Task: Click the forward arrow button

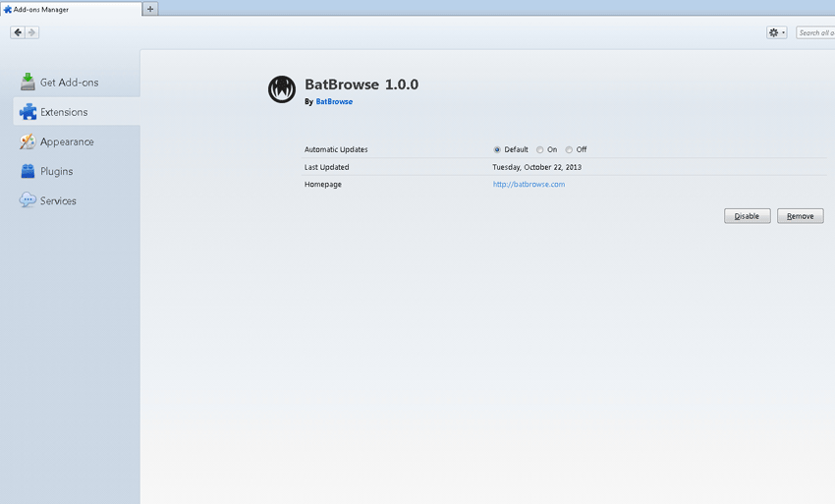Action: click(31, 32)
